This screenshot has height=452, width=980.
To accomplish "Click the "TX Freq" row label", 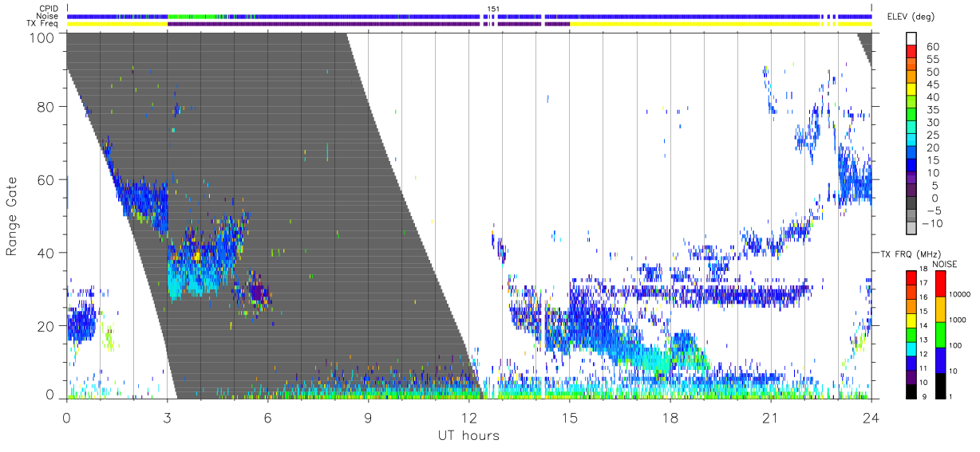I will click(x=43, y=23).
